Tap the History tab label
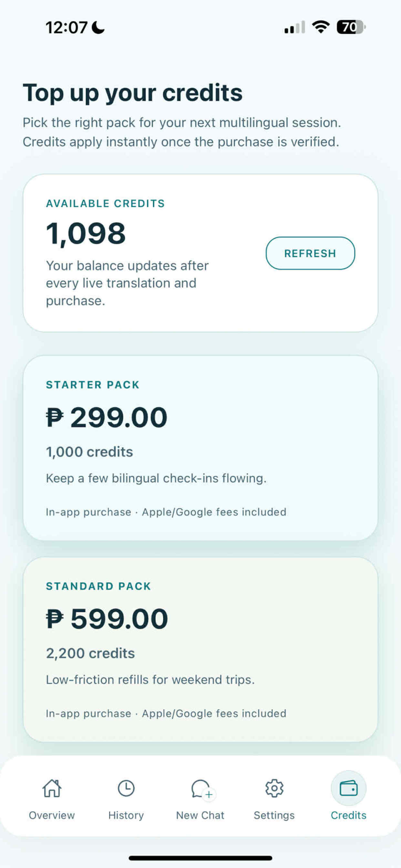Screen dimensions: 401x868 [126, 815]
